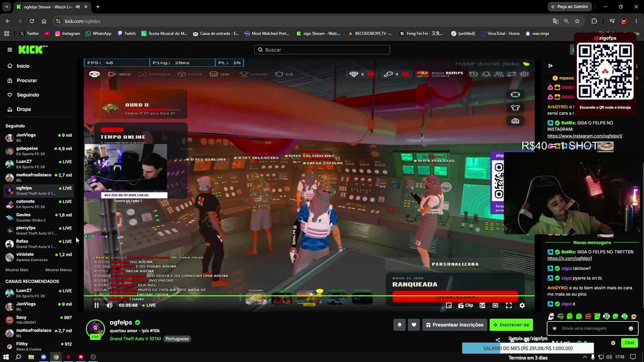The width and height of the screenshot is (644, 362).
Task: Click the green Inscrever-se button
Action: (x=511, y=325)
